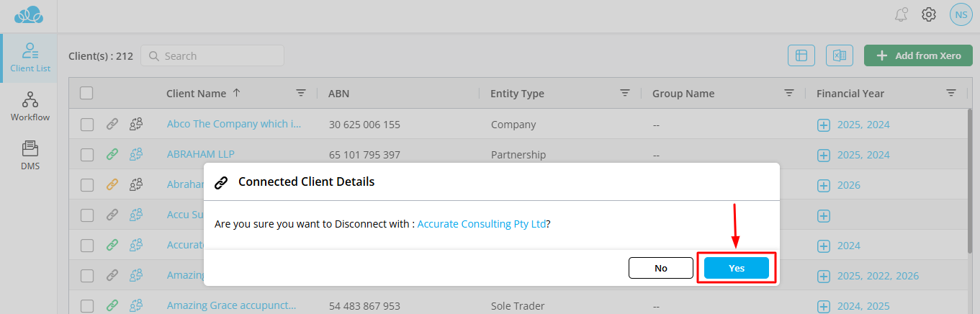This screenshot has width=980, height=314.
Task: Expand financial years for the Abco row
Action: [824, 125]
